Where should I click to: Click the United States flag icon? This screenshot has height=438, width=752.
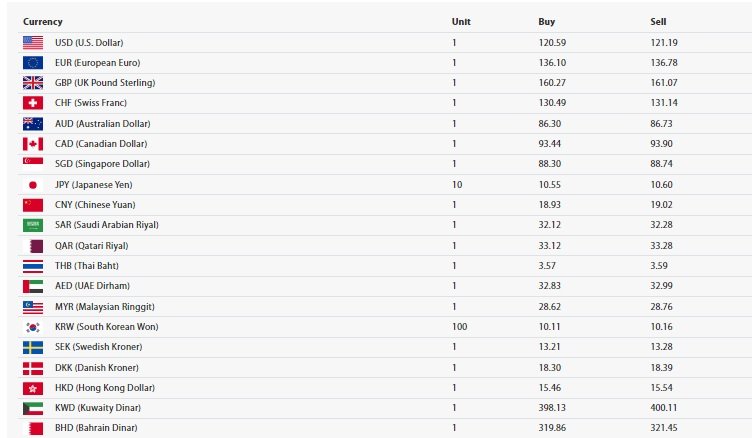tap(33, 43)
